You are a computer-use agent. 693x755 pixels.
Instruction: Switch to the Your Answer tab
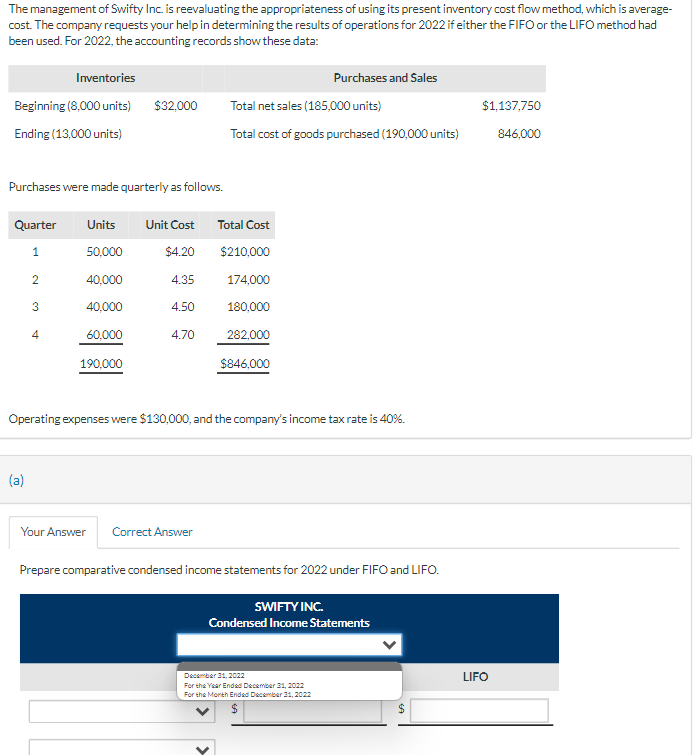click(53, 532)
